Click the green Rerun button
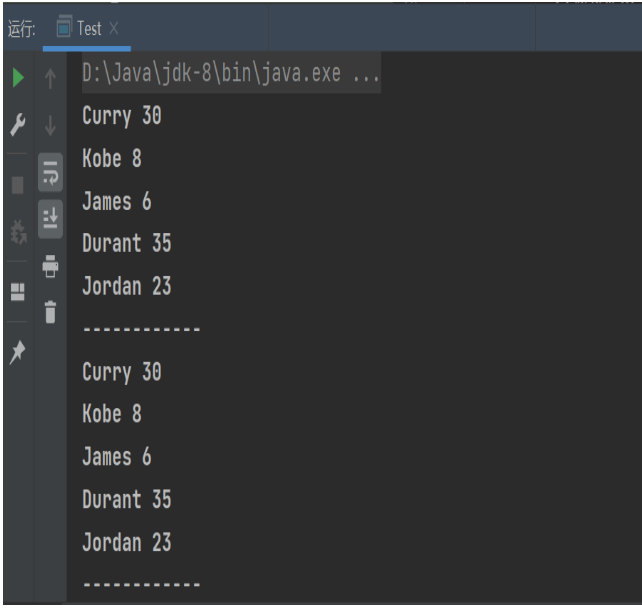This screenshot has height=616, width=642. [18, 78]
